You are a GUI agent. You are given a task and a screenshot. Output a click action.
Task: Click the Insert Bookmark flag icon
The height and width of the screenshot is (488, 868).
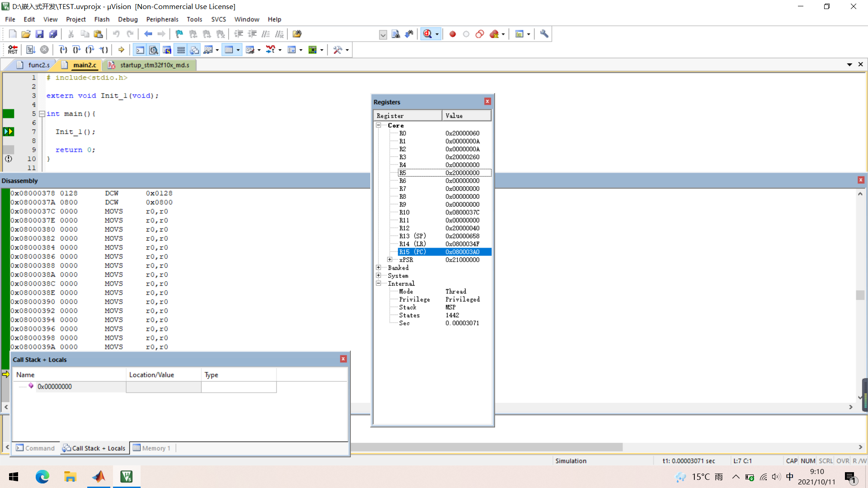tap(179, 34)
